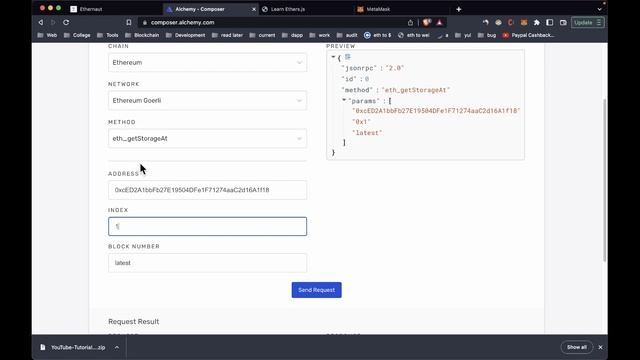Click the address string in preview params
Viewport: 640px width, 360px height.
[436, 111]
